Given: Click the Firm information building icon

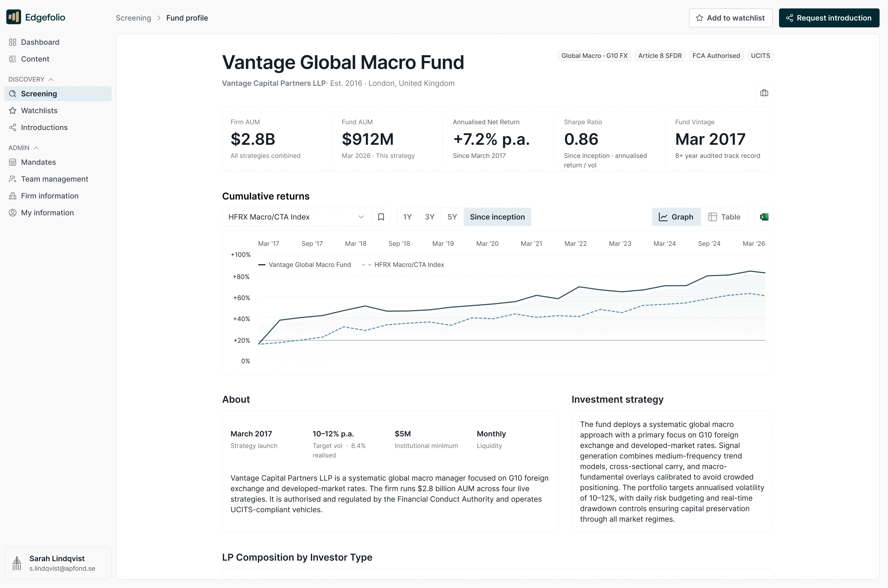Looking at the screenshot, I should pos(13,196).
